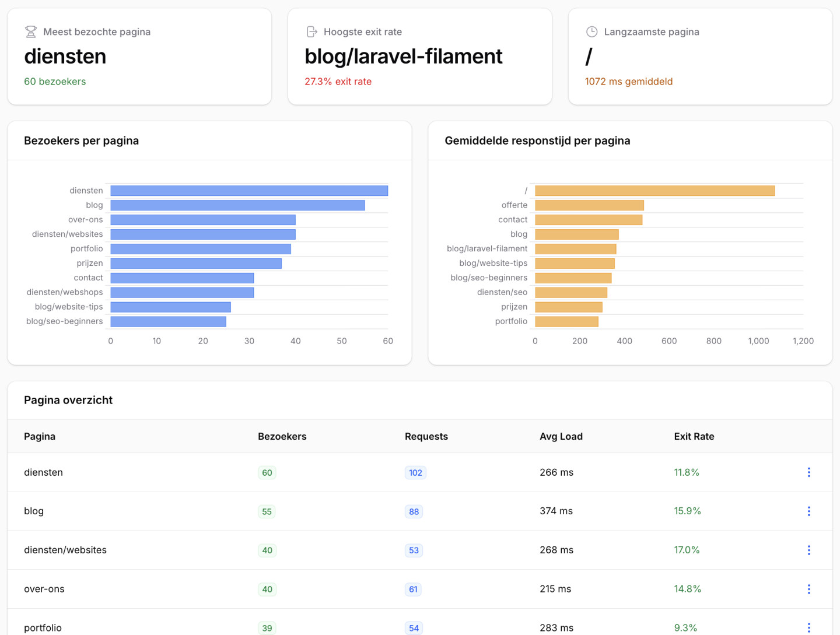The width and height of the screenshot is (840, 635).
Task: Click the 60 visitors badge for diensten
Action: [x=267, y=473]
